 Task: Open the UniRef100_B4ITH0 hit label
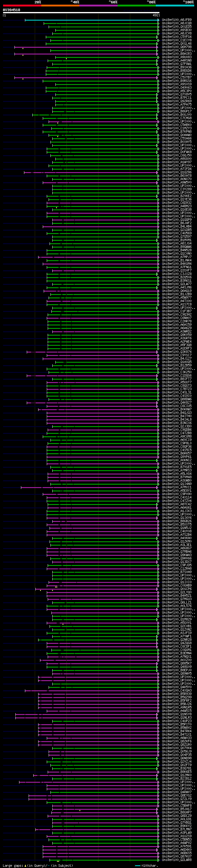(x=177, y=416)
